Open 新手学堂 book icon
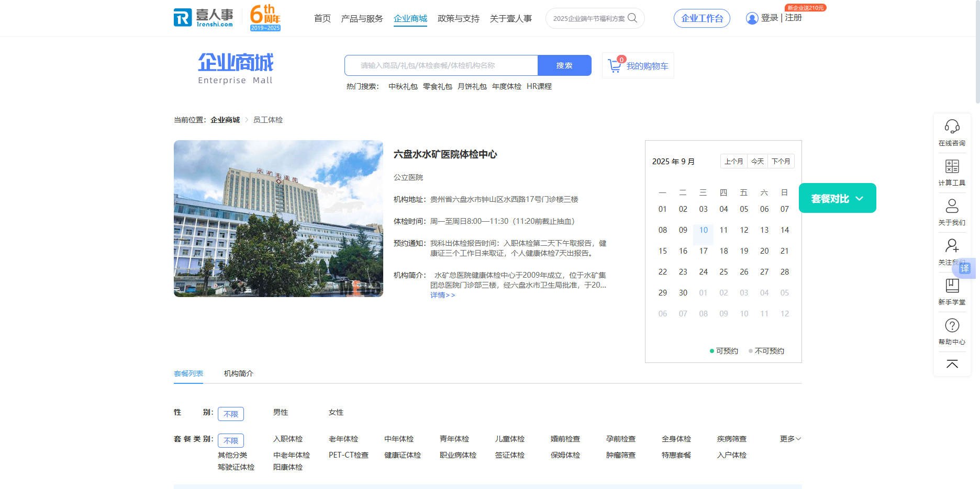This screenshot has width=980, height=489. (x=952, y=286)
